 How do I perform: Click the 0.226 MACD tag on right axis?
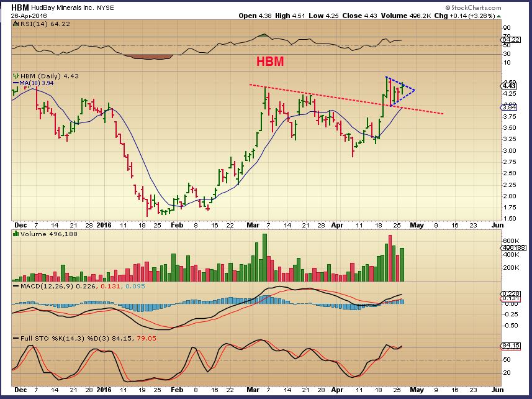pos(511,294)
